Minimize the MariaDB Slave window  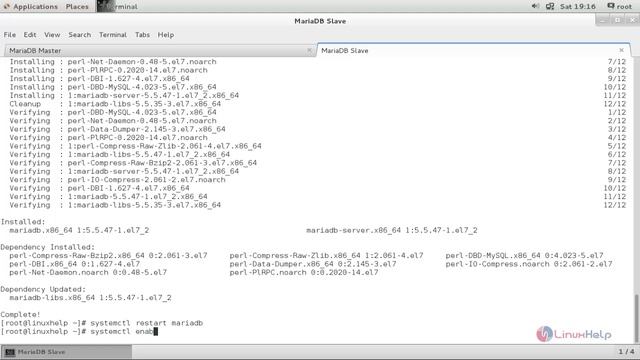[603, 20]
